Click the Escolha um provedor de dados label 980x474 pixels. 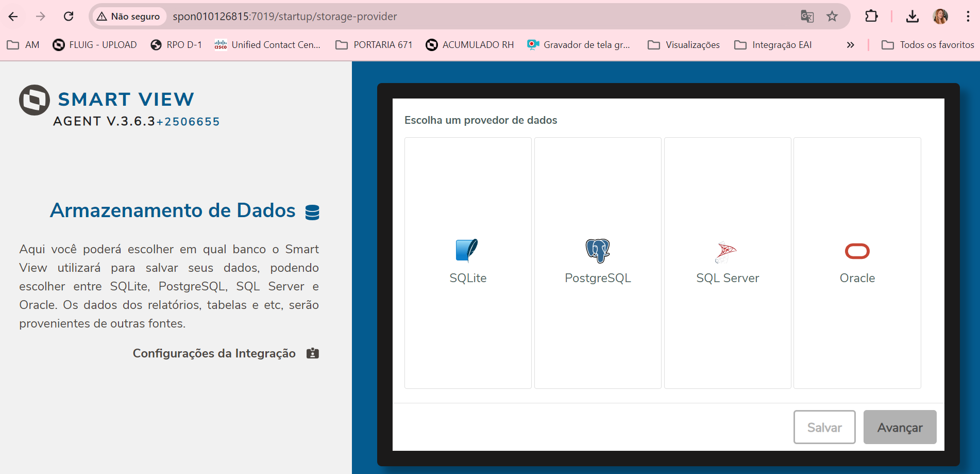tap(481, 120)
